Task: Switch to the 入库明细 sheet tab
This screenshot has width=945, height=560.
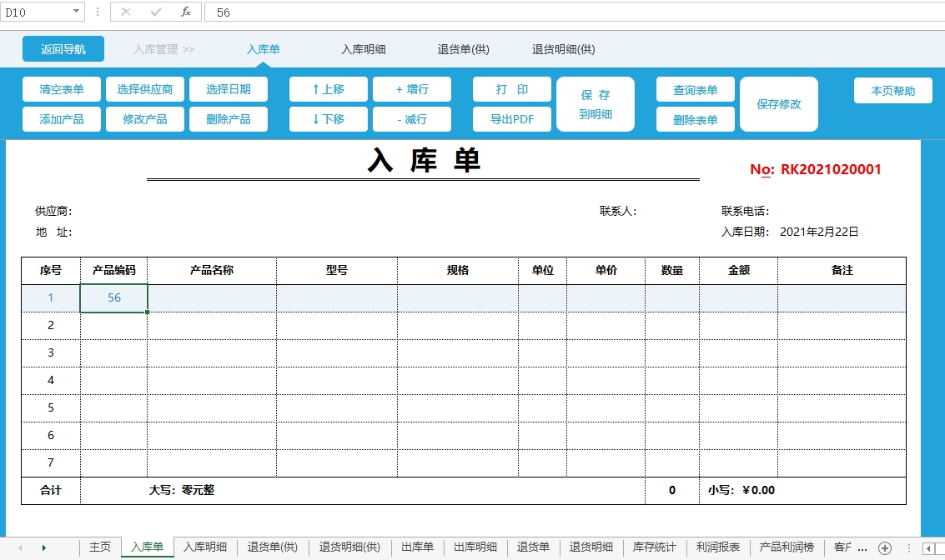Action: pyautogui.click(x=205, y=547)
